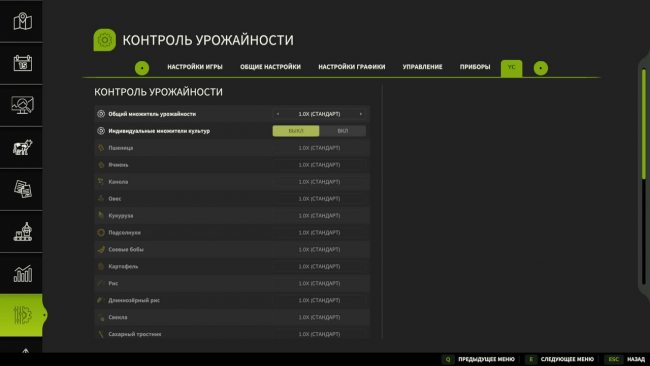Select the active УС tab
650x366 pixels.
pos(512,68)
